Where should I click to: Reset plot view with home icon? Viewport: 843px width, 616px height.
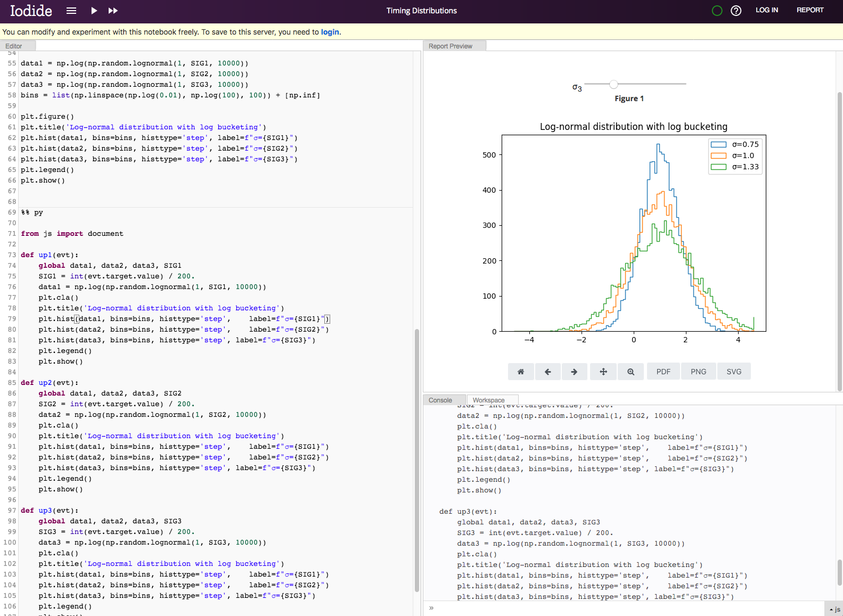point(521,372)
